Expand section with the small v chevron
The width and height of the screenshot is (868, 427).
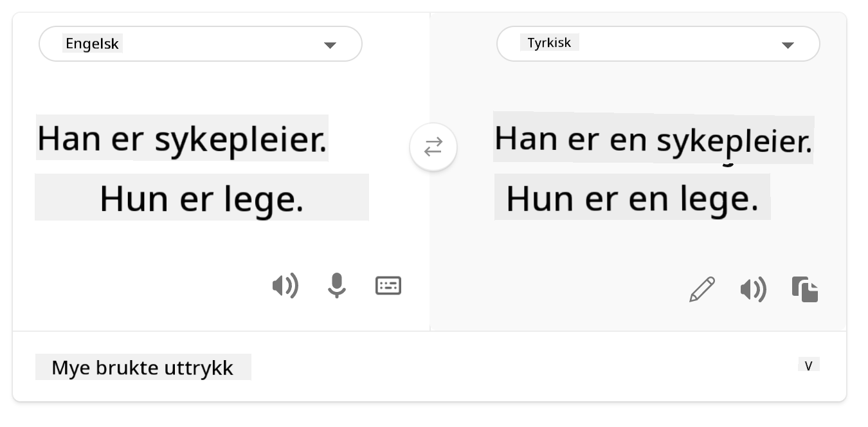[x=808, y=366]
